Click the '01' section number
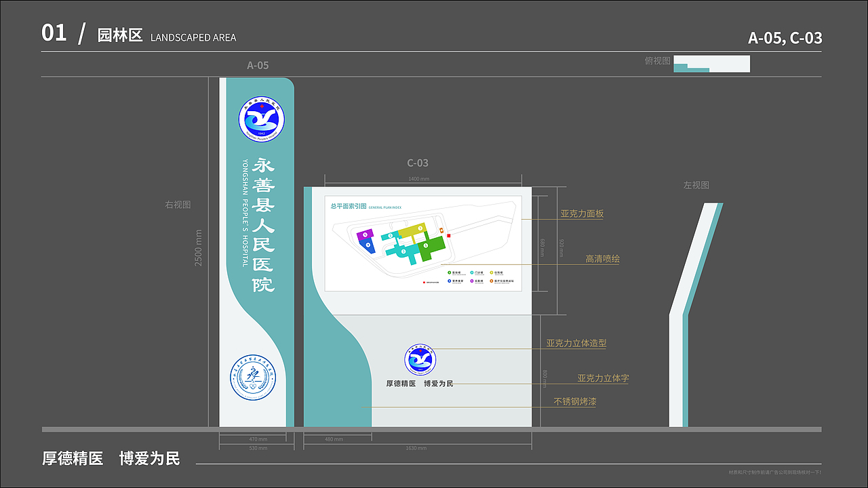868x488 pixels. pyautogui.click(x=54, y=33)
